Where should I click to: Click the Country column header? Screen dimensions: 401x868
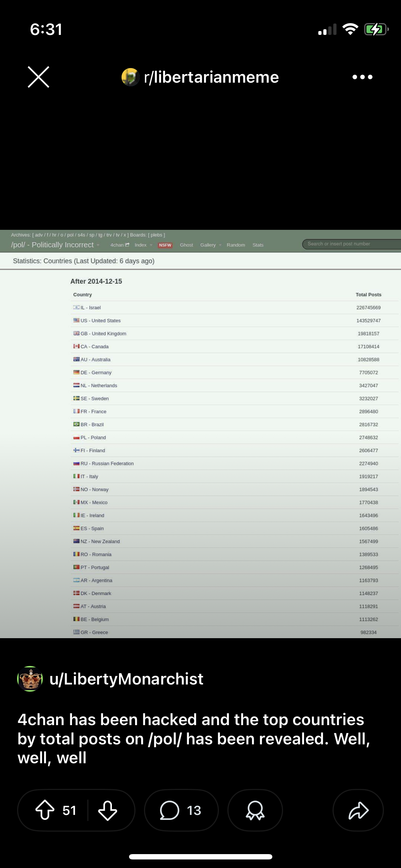point(82,295)
